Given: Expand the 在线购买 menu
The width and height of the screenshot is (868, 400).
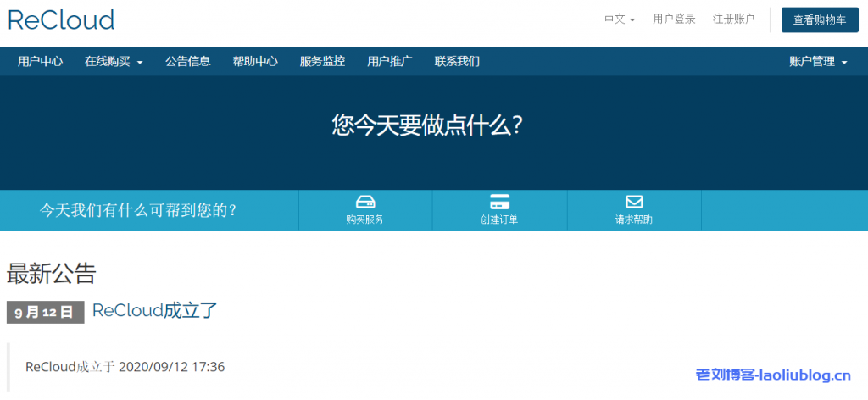Looking at the screenshot, I should coord(114,61).
